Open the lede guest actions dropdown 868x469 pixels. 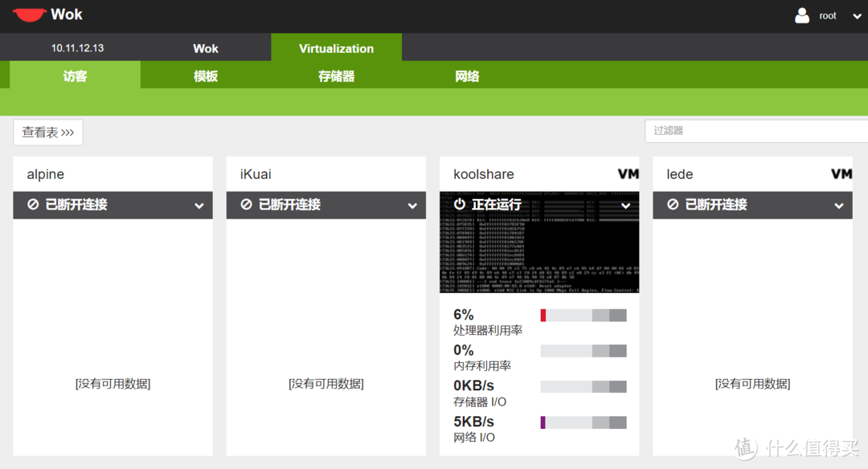click(839, 206)
